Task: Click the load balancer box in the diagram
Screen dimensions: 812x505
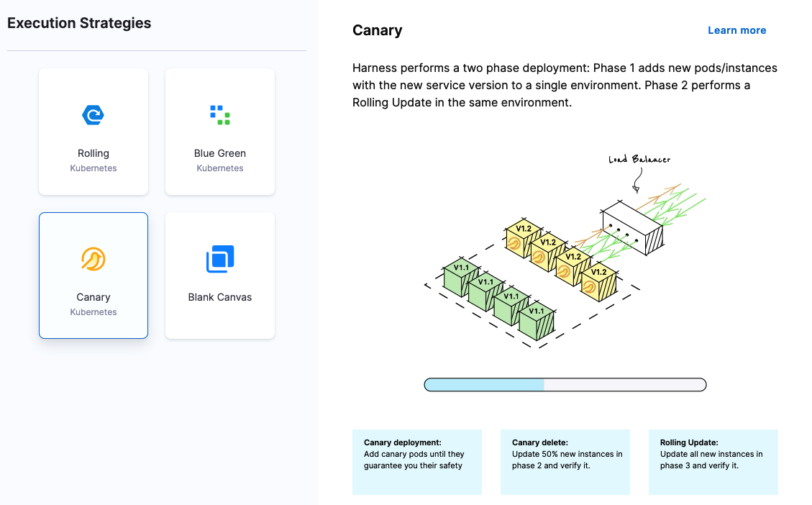Action: (631, 229)
